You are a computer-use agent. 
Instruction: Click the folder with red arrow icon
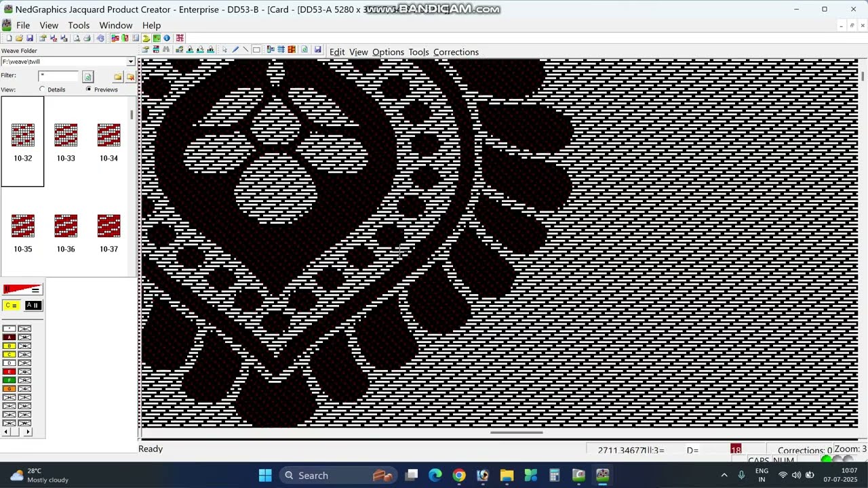(x=130, y=77)
